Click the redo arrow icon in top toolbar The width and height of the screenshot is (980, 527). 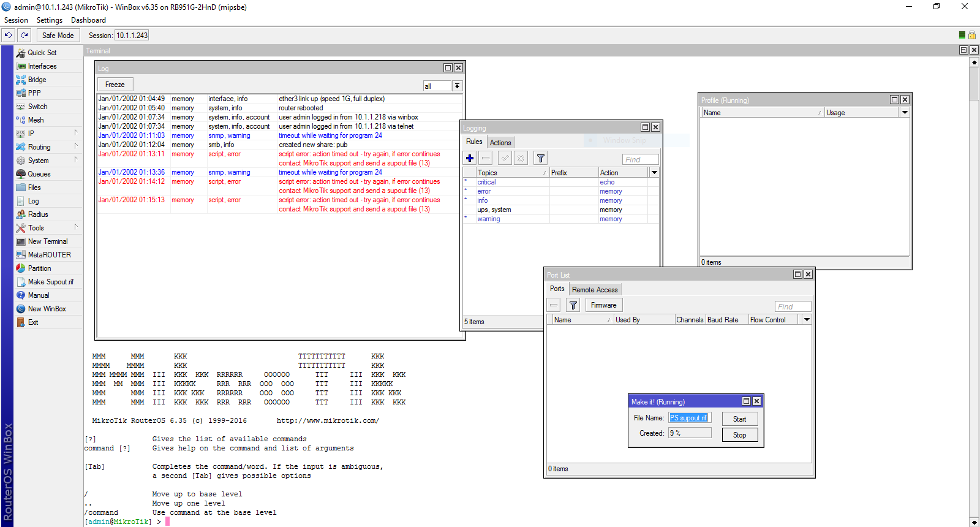click(x=24, y=35)
